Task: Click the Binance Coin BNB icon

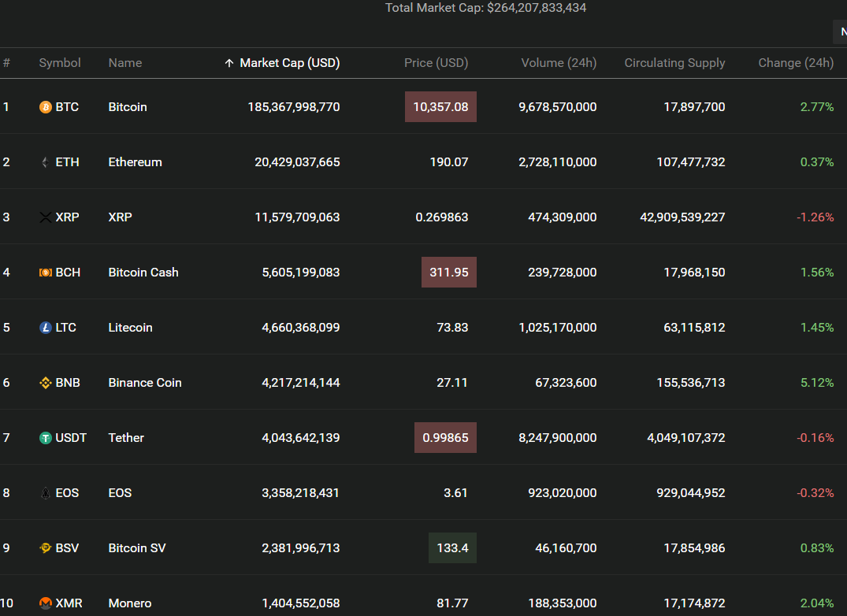Action: click(46, 383)
